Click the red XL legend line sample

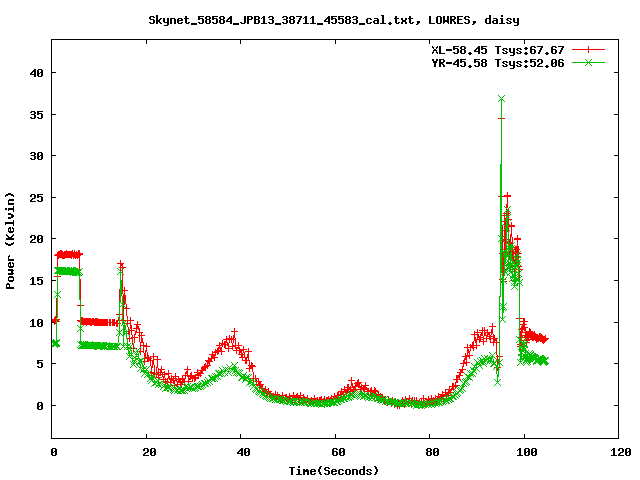click(588, 50)
